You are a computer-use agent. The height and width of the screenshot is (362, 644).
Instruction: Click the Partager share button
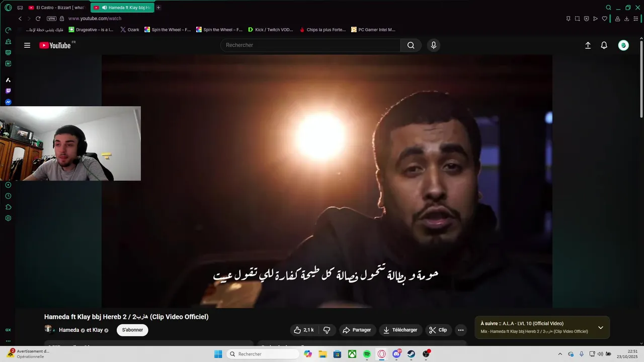coord(357,330)
